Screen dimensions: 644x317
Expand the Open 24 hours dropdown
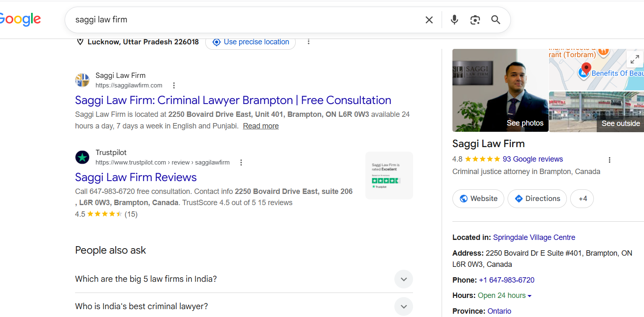click(505, 295)
